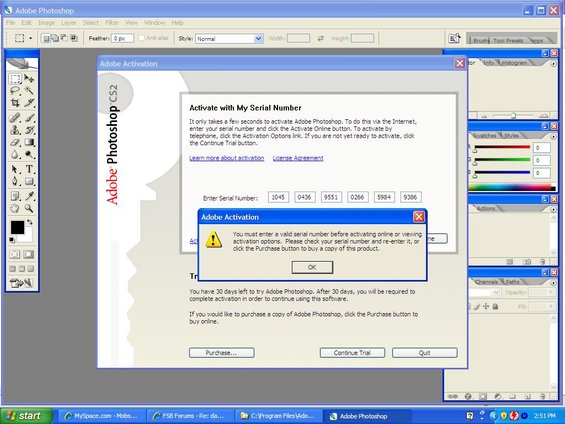This screenshot has width=565, height=424.
Task: Open the Filter menu
Action: (112, 23)
